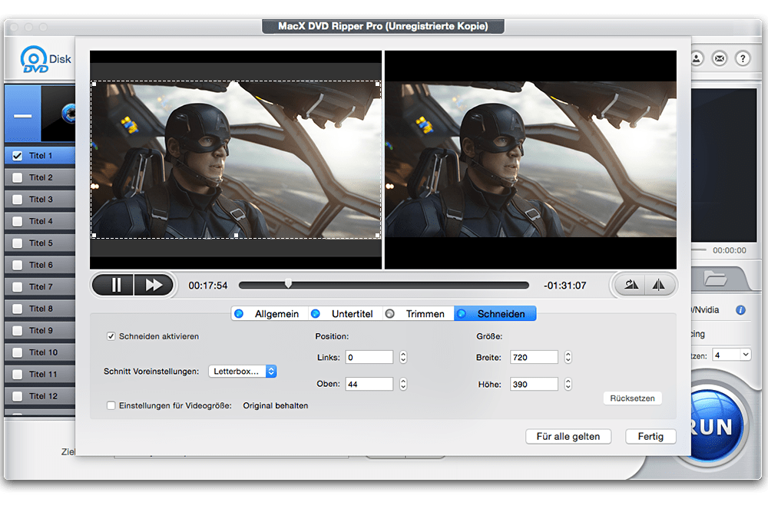The width and height of the screenshot is (768, 532).
Task: Uncheck the Titel 1 checkbox
Action: [18, 155]
